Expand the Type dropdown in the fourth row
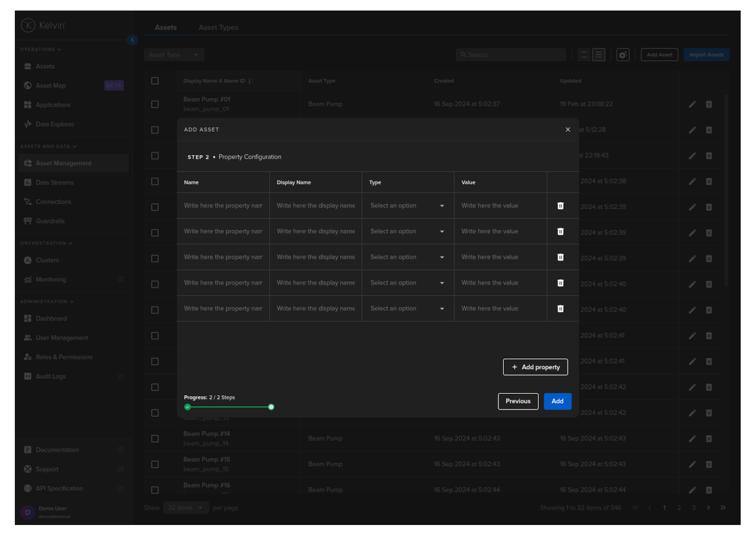 point(407,283)
